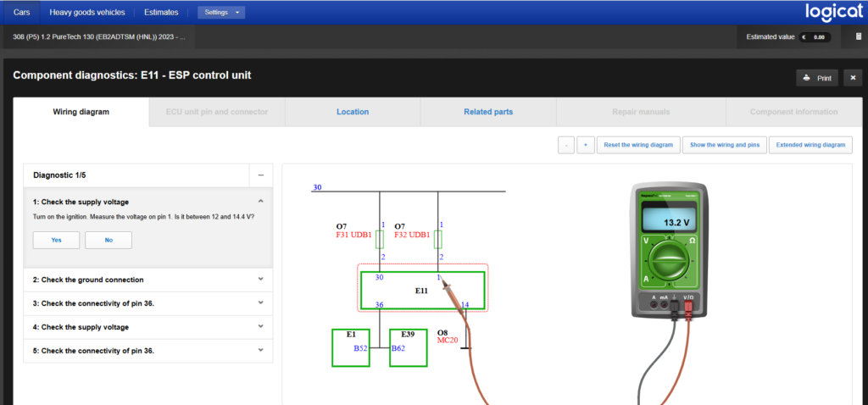868x405 pixels.
Task: Click the F32 UDB1 fuse label
Action: pyautogui.click(x=413, y=235)
